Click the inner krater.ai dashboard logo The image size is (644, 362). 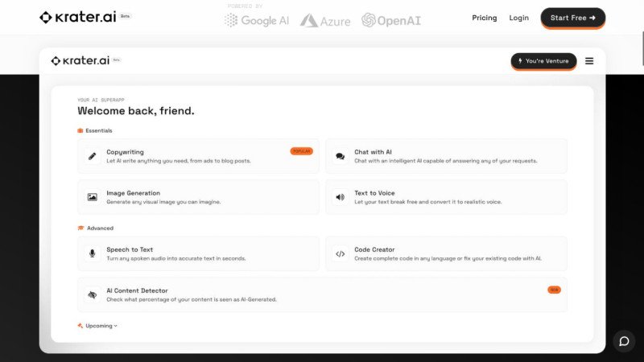[x=79, y=61]
